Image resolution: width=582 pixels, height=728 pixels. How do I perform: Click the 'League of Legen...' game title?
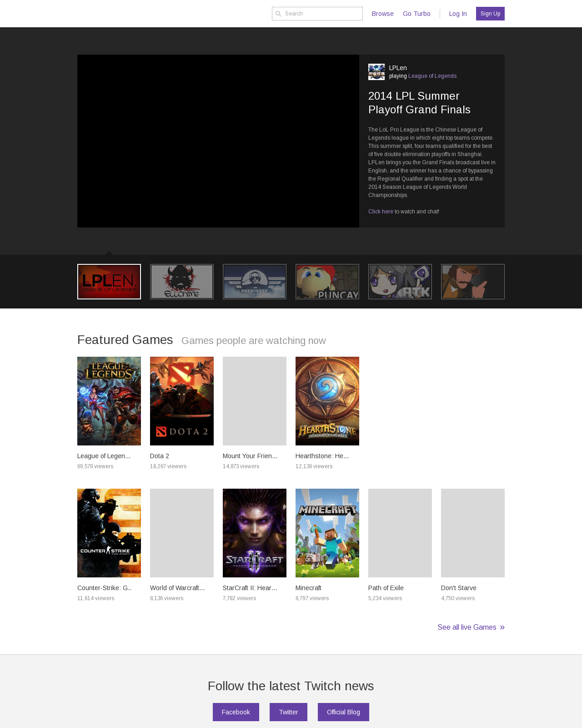tap(104, 456)
